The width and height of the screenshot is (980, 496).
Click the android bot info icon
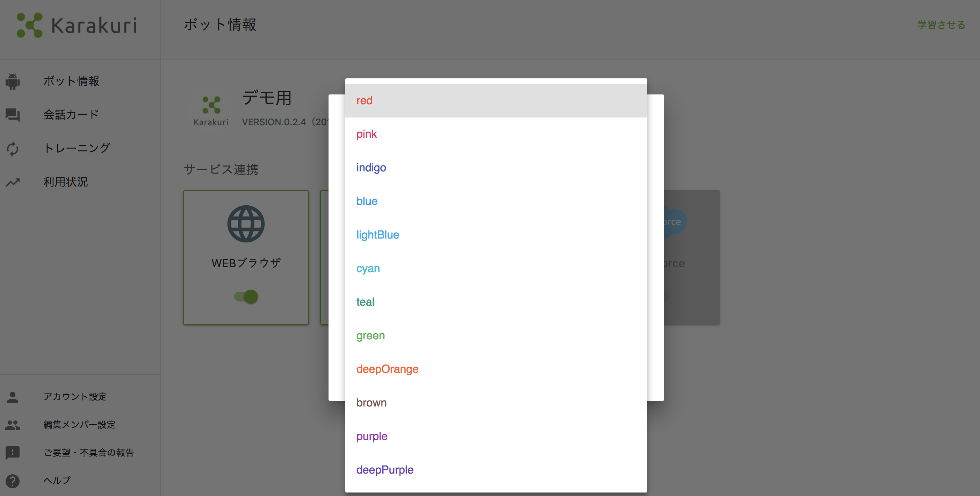[x=13, y=82]
